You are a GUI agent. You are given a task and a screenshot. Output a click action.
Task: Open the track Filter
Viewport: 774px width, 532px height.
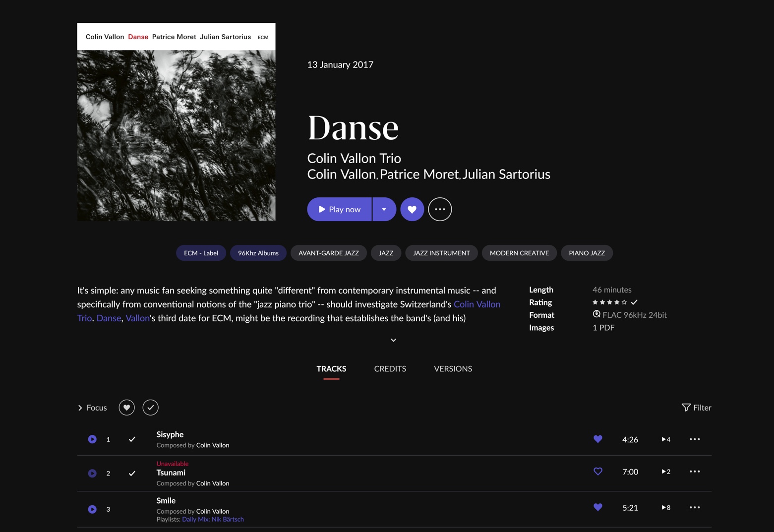696,408
